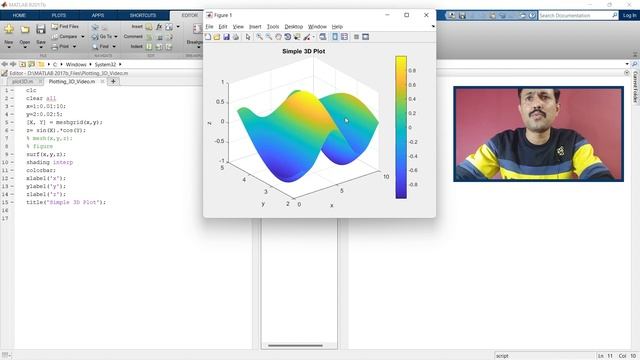Expand the Save dropdown arrow
The width and height of the screenshot is (640, 360).
41,47
